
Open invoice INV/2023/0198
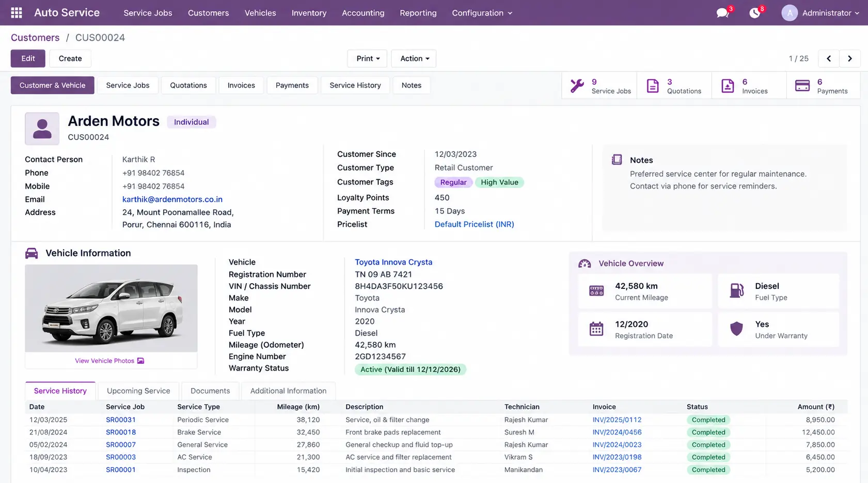coord(617,457)
